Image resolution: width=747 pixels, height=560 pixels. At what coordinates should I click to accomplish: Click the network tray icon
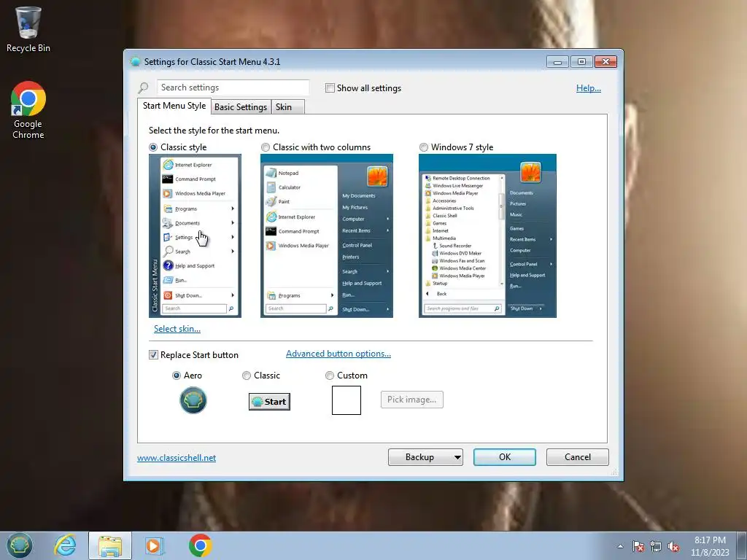pos(656,546)
